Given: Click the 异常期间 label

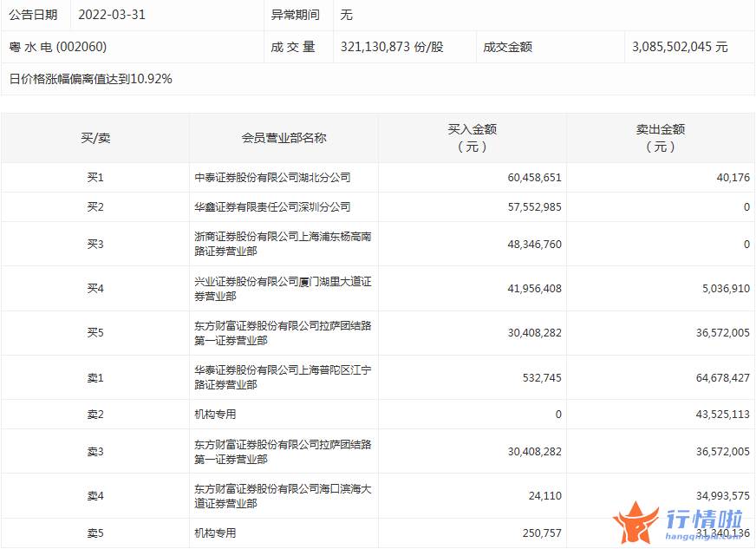Looking at the screenshot, I should [295, 15].
